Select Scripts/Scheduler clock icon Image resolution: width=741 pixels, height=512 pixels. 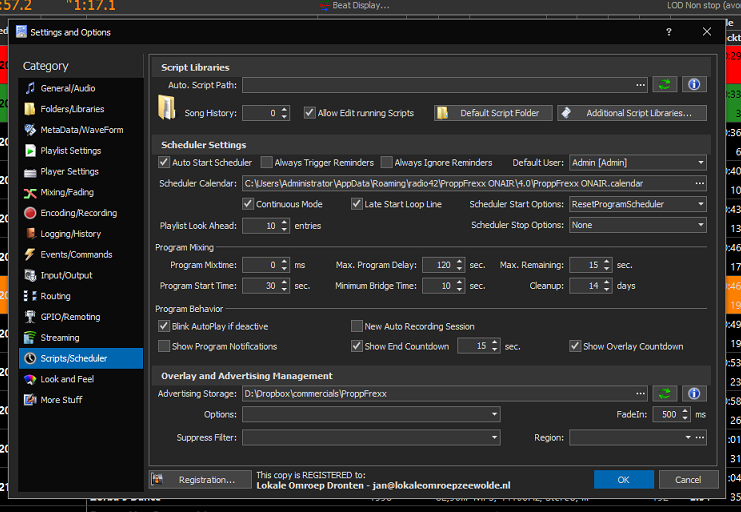(30, 358)
